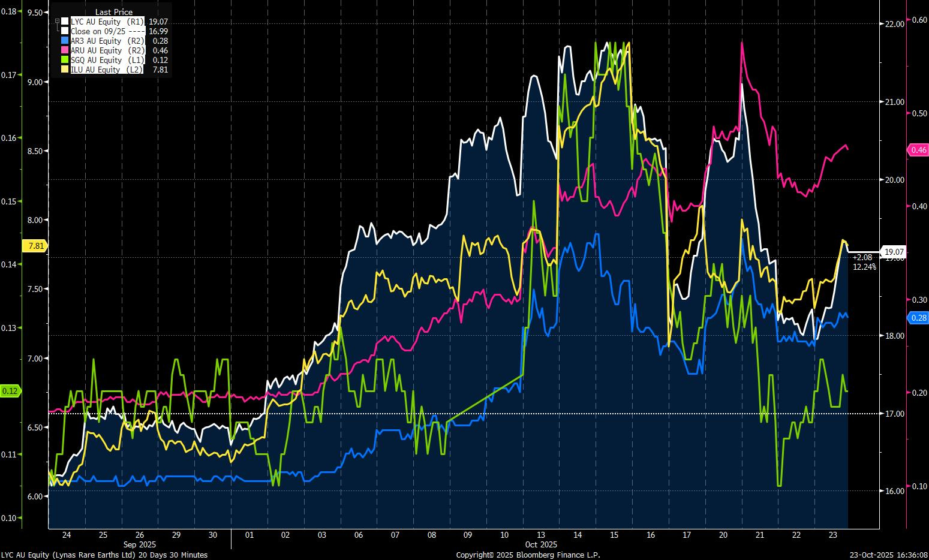Viewport: 929px width, 560px height.
Task: Select the LYC AU Equity (R1) legend label
Action: 107,21
